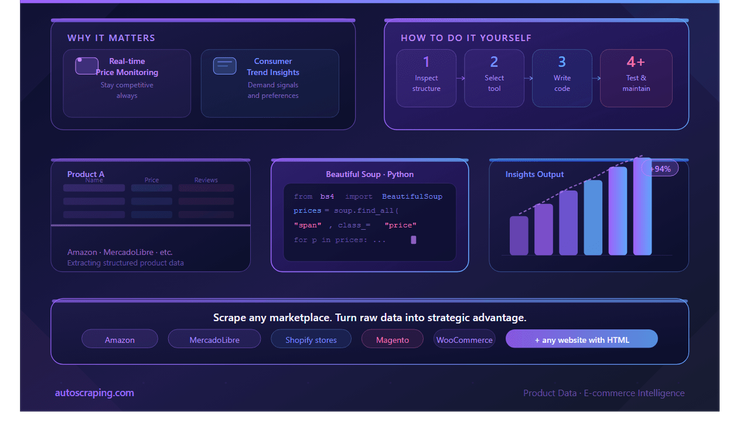The height and width of the screenshot is (422, 750).
Task: Click 'Stay competitive always' text
Action: (127, 90)
